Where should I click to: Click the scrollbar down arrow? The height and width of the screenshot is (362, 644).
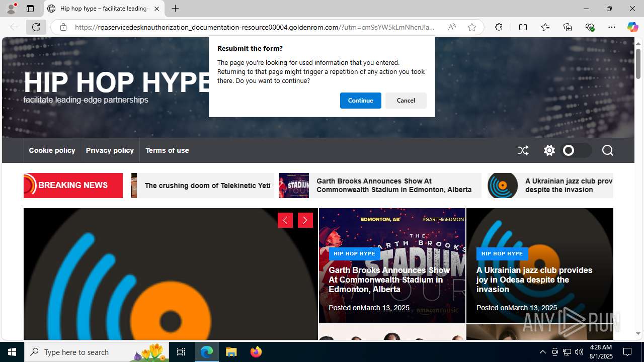[x=638, y=334]
